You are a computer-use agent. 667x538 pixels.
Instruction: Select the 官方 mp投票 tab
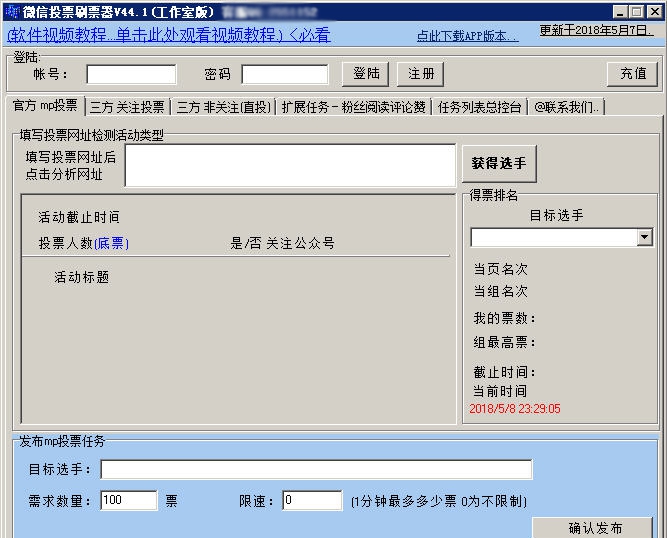tap(45, 105)
